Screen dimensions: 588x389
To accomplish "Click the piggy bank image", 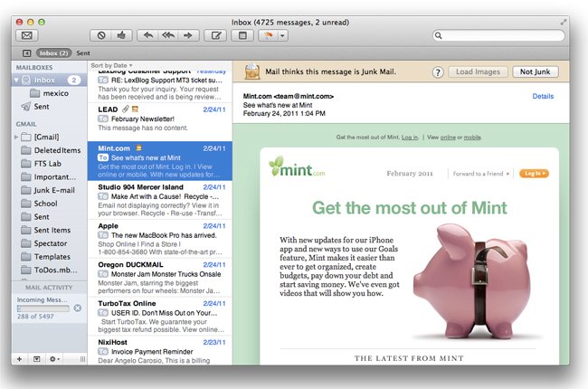I will tap(471, 280).
